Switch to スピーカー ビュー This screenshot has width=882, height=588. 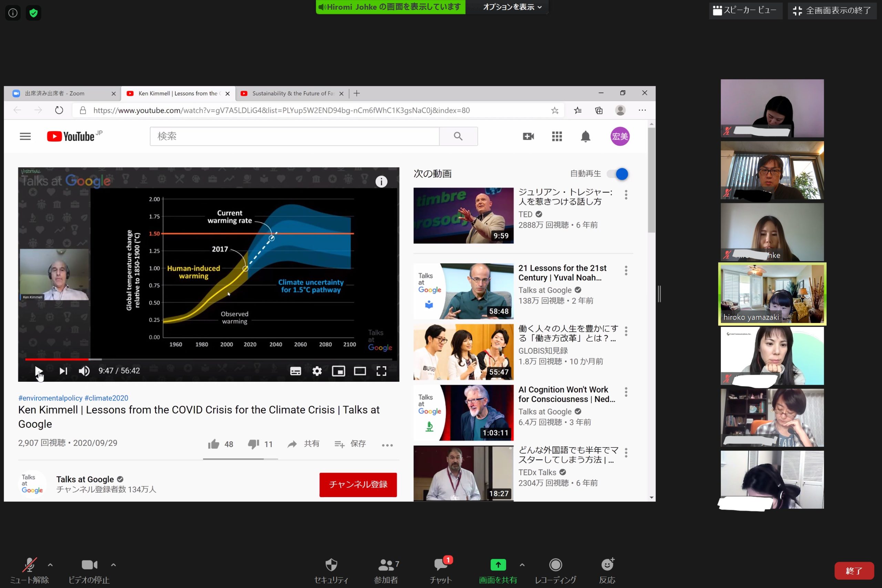coord(745,10)
